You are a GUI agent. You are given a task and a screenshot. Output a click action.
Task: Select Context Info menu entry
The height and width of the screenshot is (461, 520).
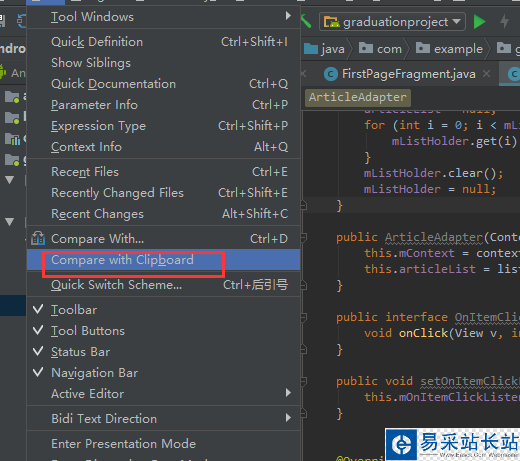(163, 147)
